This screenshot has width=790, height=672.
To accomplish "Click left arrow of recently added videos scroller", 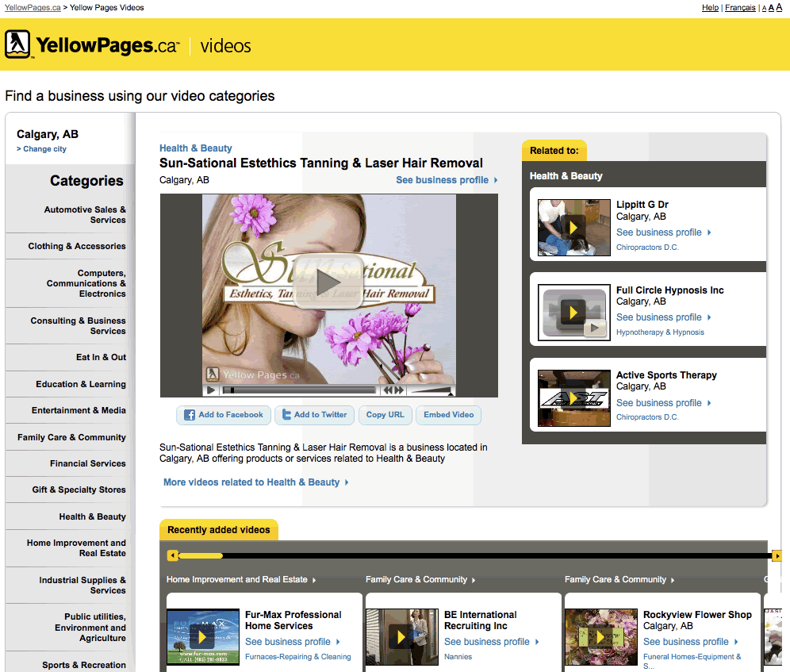I will click(173, 555).
